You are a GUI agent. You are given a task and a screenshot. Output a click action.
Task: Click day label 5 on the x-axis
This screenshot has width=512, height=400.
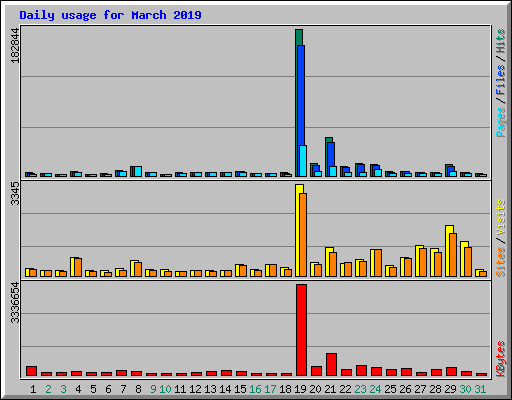93,389
